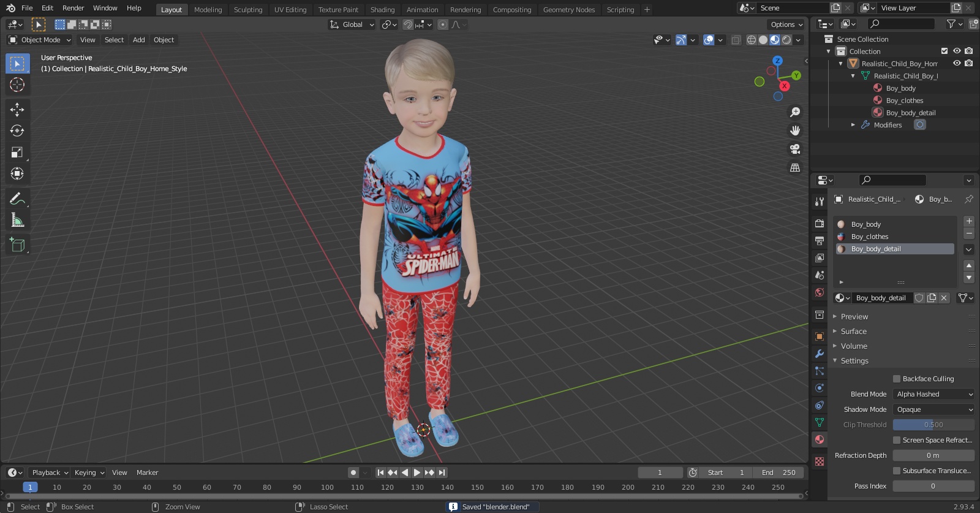Toggle Collection exclude checkbox in outliner

944,51
